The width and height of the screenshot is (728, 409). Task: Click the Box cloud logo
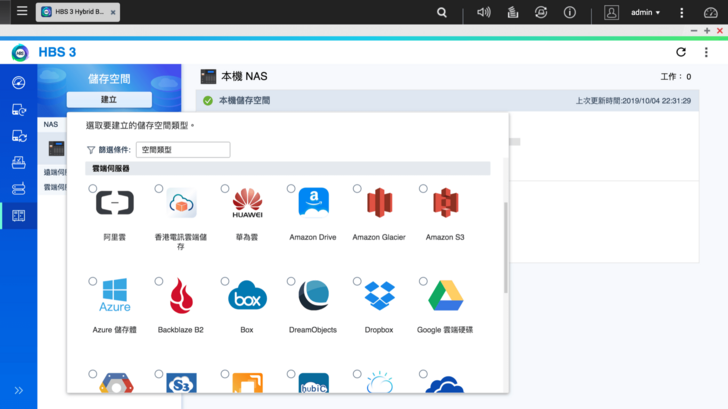[x=247, y=295]
